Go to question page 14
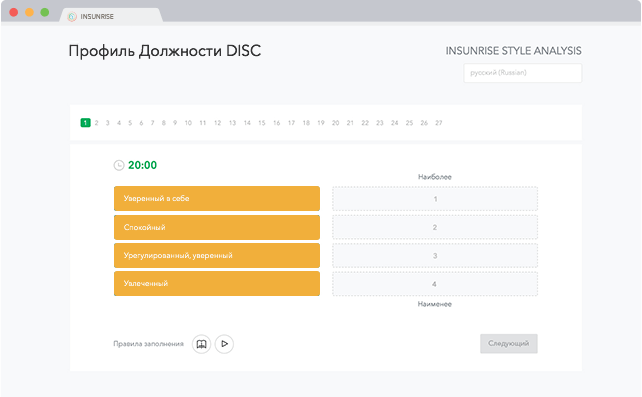Image resolution: width=642 pixels, height=397 pixels. pos(247,123)
